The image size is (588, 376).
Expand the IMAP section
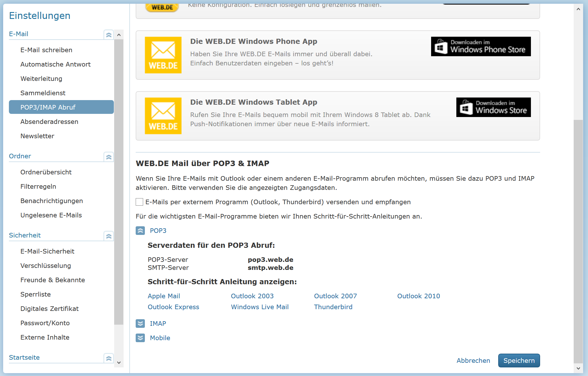click(x=140, y=324)
